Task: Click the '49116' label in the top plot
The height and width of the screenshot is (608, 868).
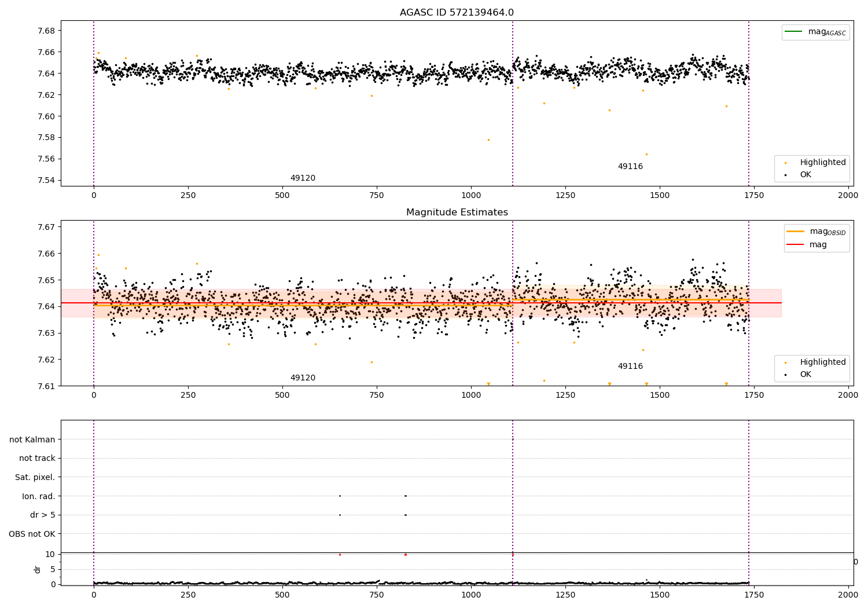Action: click(x=630, y=167)
